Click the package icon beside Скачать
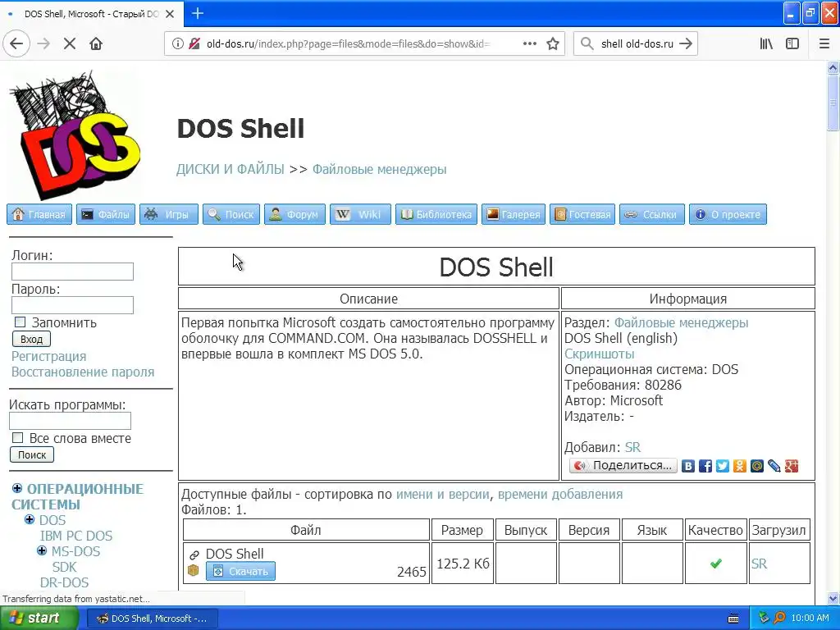The width and height of the screenshot is (840, 630). click(194, 571)
